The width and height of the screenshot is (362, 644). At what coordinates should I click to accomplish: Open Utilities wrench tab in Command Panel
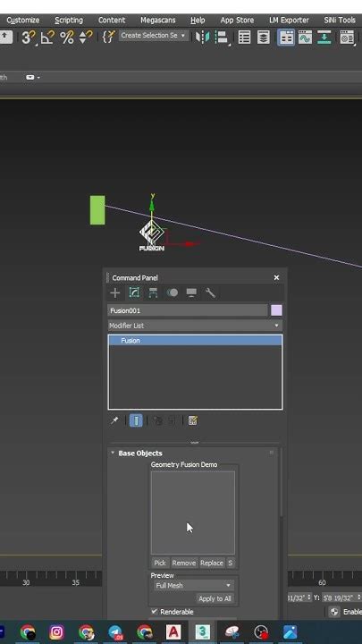(x=210, y=292)
